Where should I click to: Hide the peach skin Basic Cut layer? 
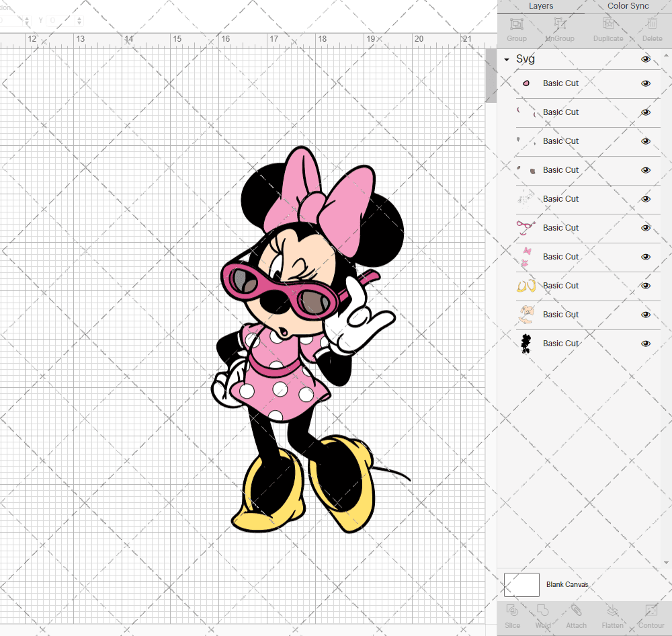click(645, 315)
